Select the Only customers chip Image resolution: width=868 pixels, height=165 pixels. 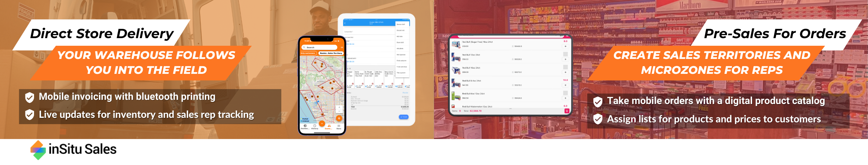pyautogui.click(x=308, y=53)
